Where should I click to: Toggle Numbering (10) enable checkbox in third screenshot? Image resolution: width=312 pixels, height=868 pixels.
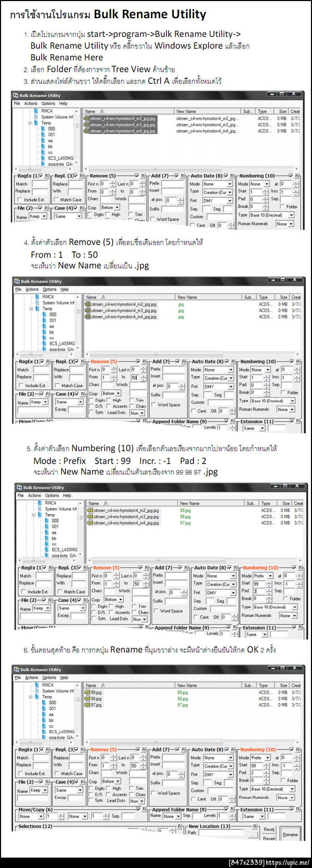(295, 568)
